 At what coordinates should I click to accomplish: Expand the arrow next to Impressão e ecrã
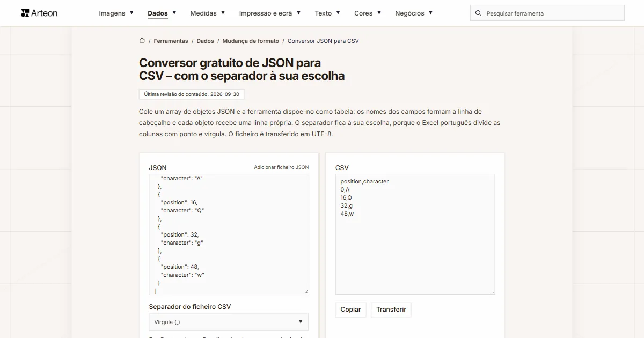point(299,12)
